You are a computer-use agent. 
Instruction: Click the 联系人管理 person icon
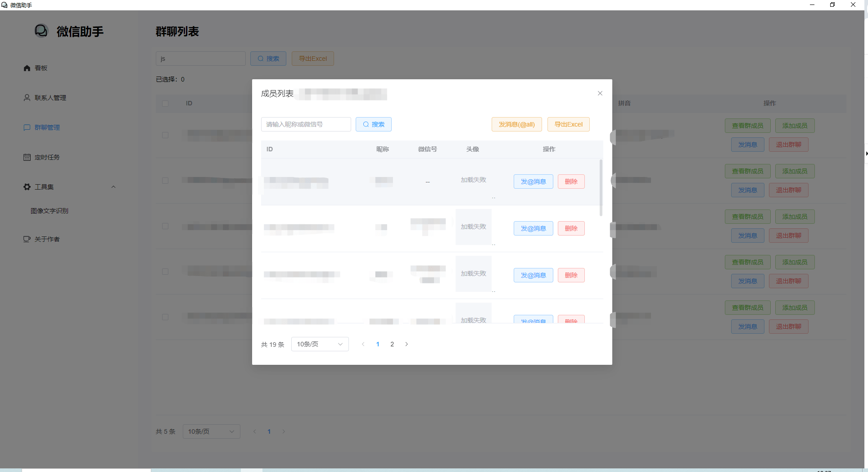pyautogui.click(x=27, y=98)
